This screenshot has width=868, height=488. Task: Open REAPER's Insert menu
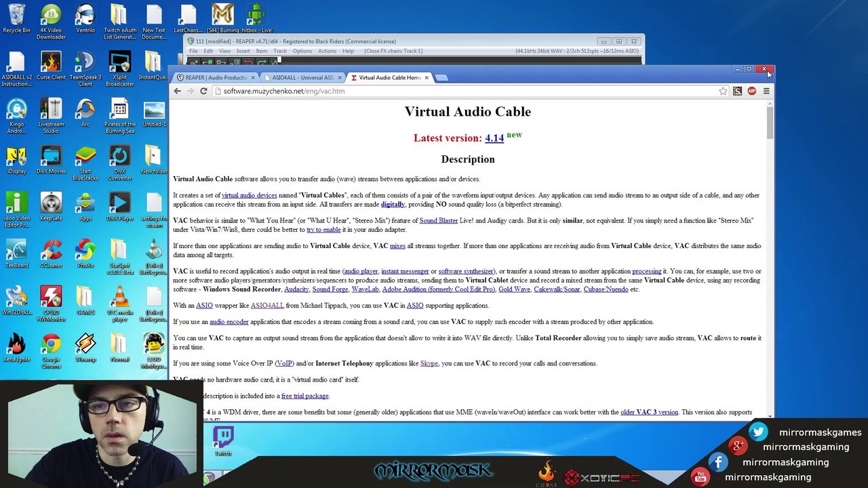(243, 52)
